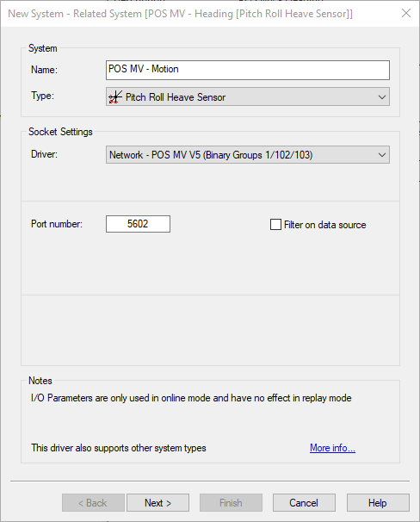This screenshot has width=420, height=522.
Task: Click the Pitch Roll Heave Sensor type icon
Action: click(115, 97)
